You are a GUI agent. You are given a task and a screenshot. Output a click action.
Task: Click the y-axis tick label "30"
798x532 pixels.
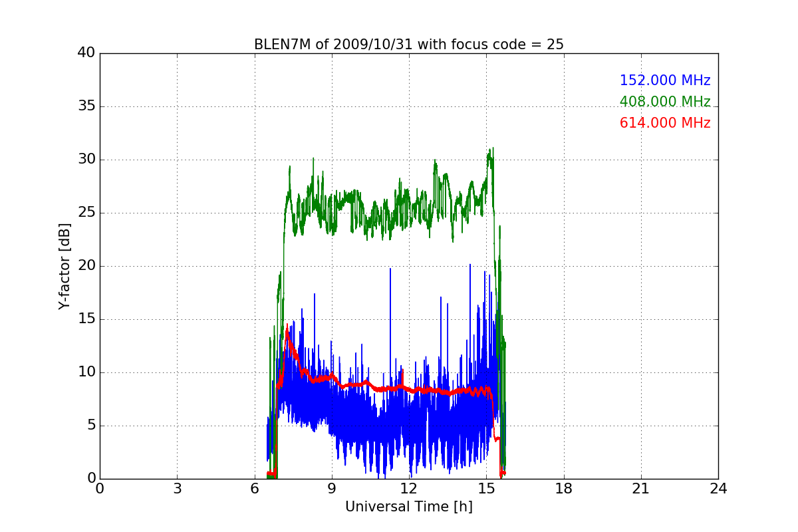click(x=86, y=160)
